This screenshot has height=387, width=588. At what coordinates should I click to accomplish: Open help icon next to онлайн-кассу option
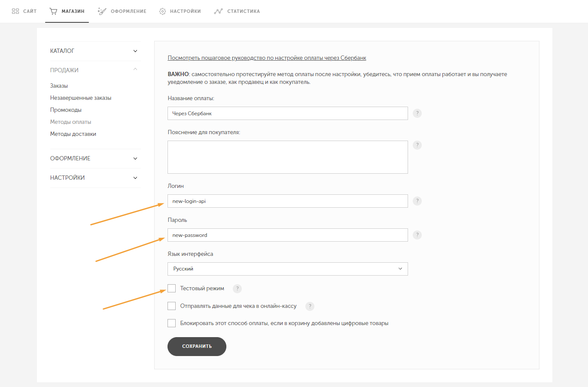(x=310, y=306)
